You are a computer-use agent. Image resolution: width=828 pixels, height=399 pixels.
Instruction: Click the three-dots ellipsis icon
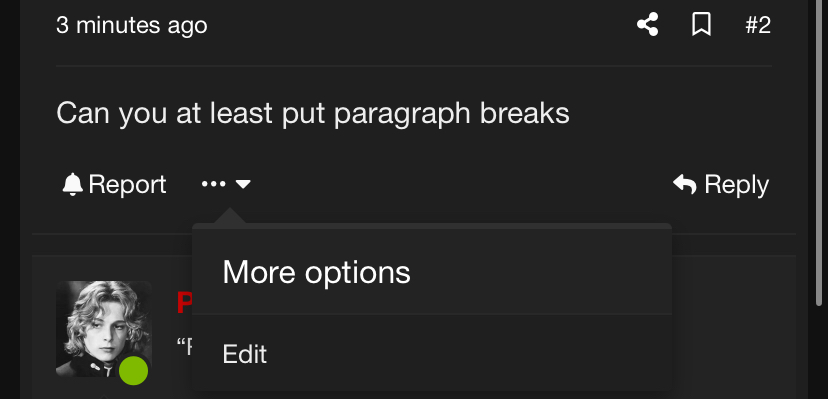[x=214, y=184]
